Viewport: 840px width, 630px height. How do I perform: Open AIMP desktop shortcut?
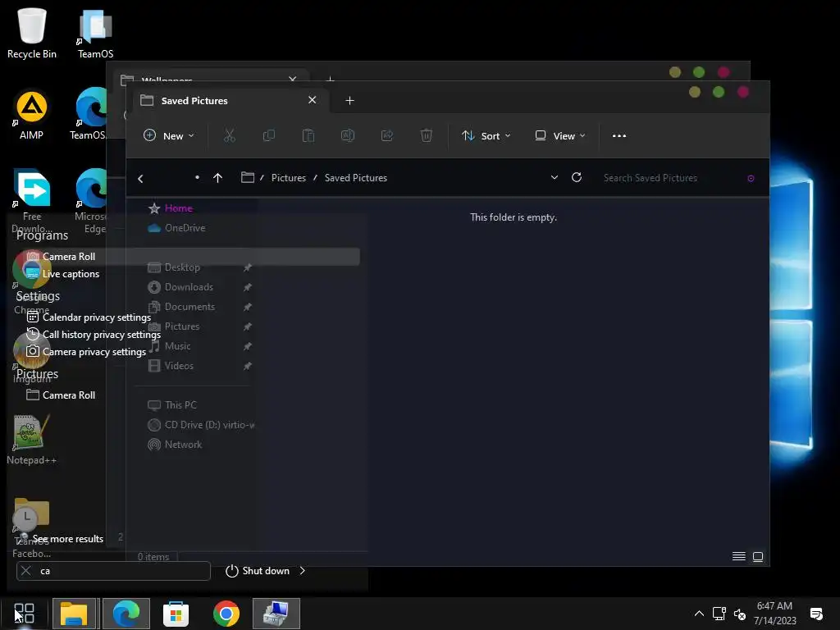(x=32, y=115)
